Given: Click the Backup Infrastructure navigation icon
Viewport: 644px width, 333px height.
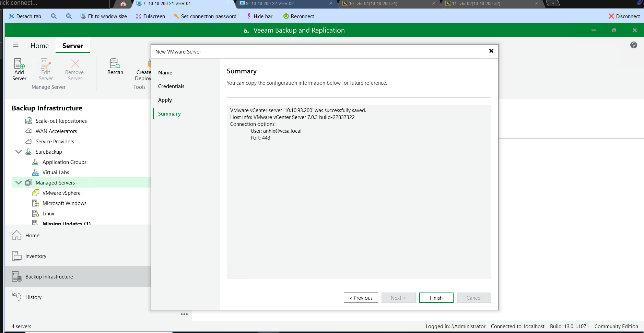Looking at the screenshot, I should pos(17,276).
